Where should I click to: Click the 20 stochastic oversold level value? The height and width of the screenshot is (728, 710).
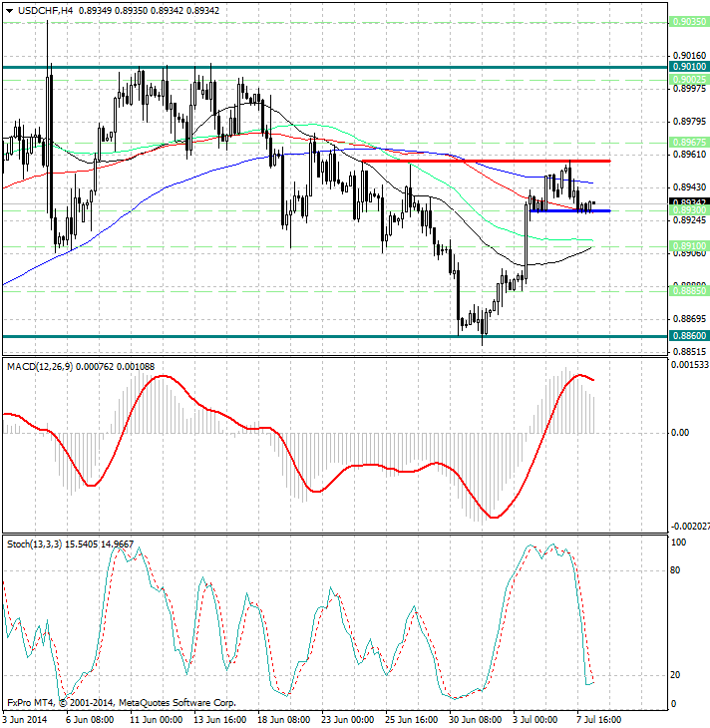point(676,674)
